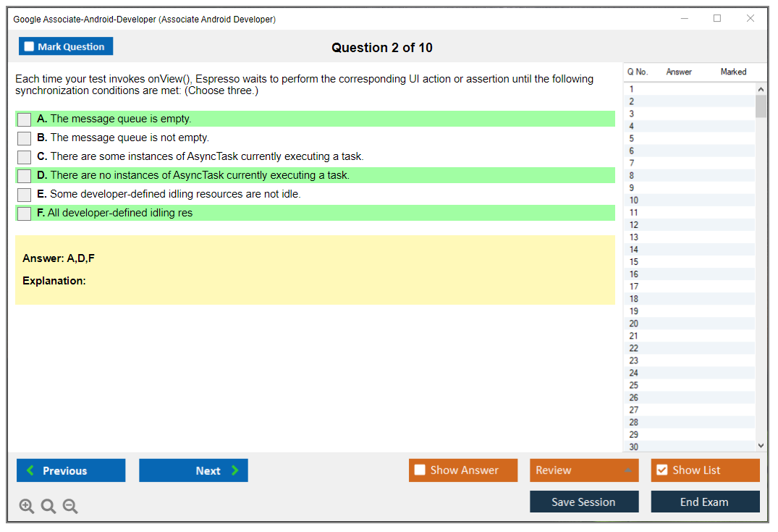This screenshot has height=532, width=778.
Task: Click the right arrow on Next button
Action: point(235,470)
